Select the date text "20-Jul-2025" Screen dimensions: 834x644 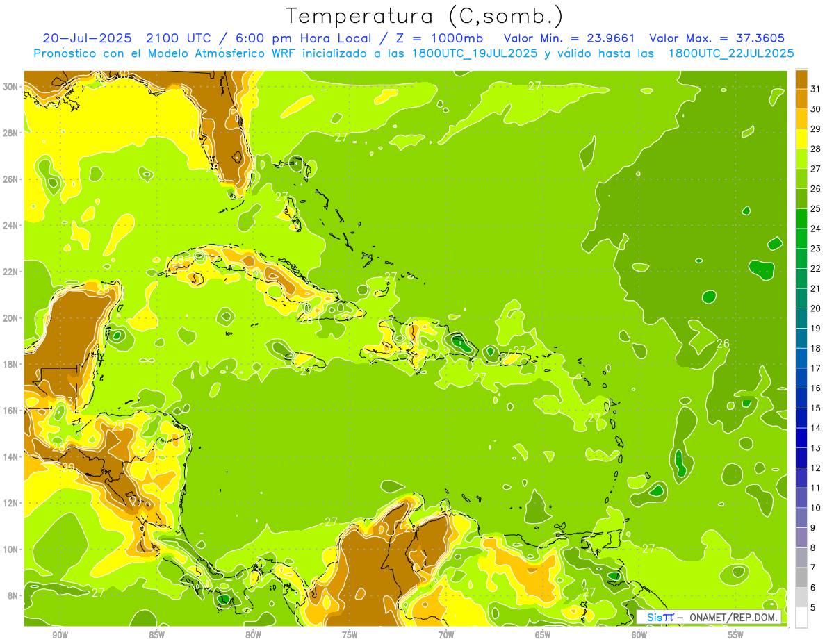click(88, 38)
